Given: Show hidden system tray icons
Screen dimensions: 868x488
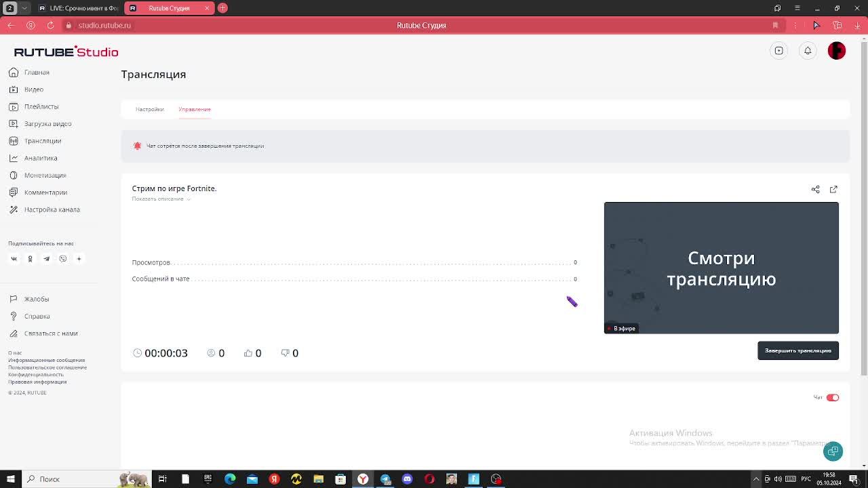Looking at the screenshot, I should [x=756, y=479].
